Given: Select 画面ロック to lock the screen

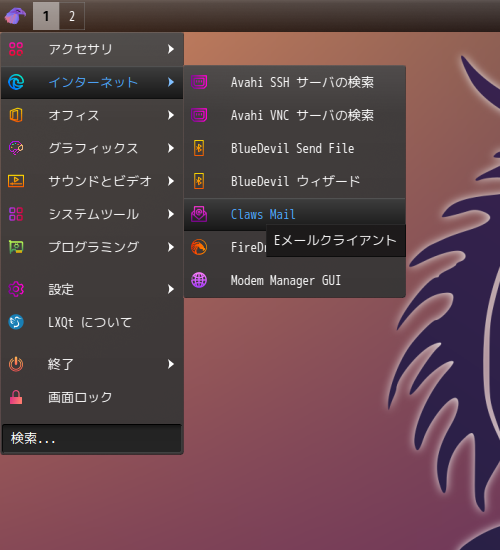Looking at the screenshot, I should (92, 397).
